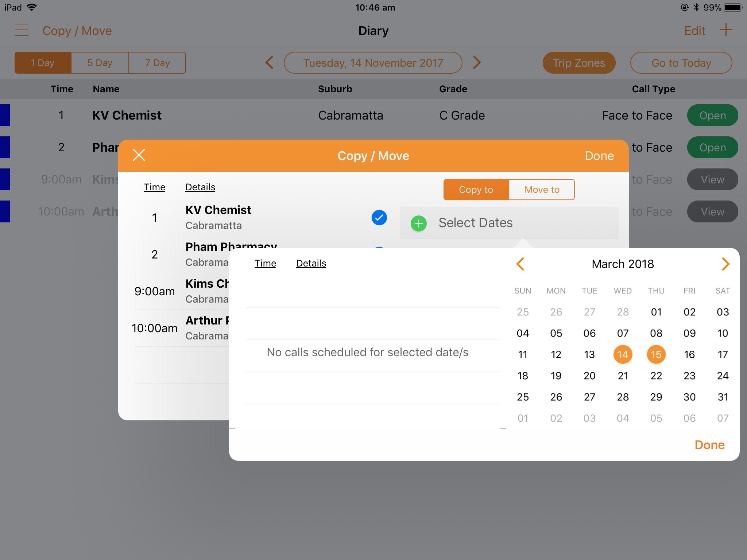Image resolution: width=747 pixels, height=560 pixels.
Task: Deselect highlighted date 14 in calendar
Action: tap(623, 354)
